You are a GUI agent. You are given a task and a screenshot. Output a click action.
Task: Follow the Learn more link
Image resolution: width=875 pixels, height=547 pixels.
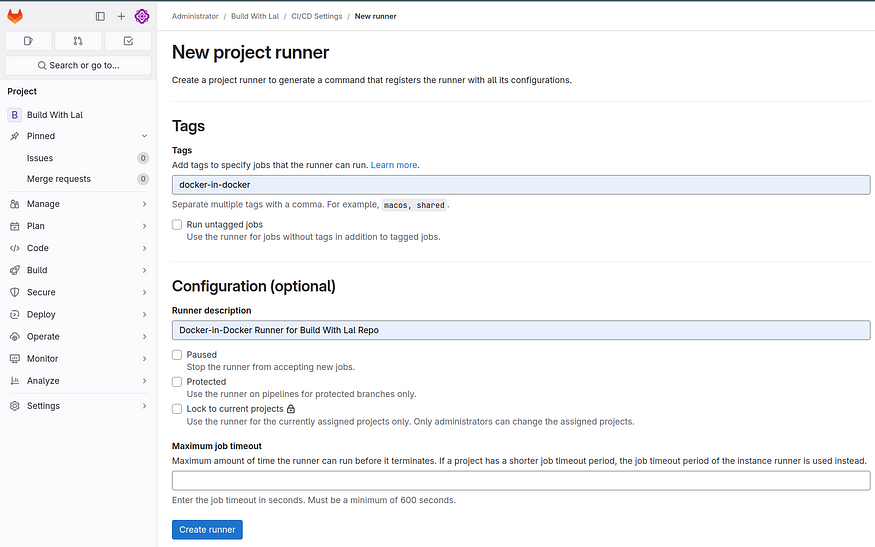tap(393, 165)
